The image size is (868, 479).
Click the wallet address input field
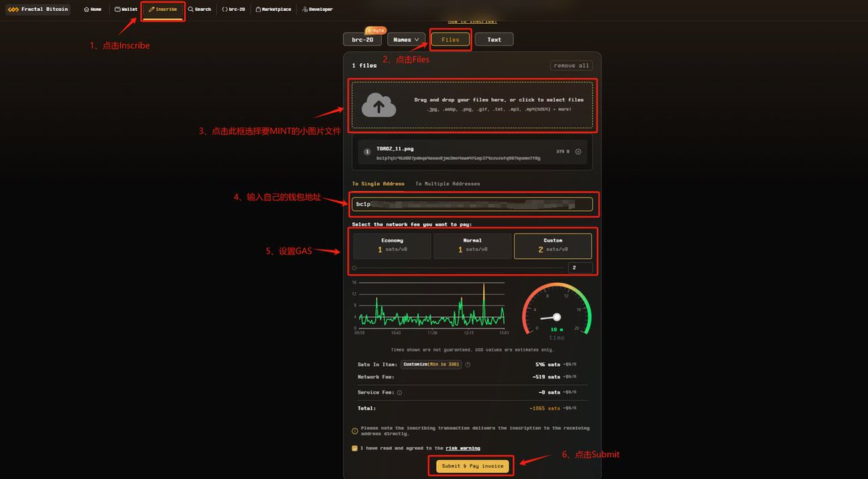(x=472, y=205)
